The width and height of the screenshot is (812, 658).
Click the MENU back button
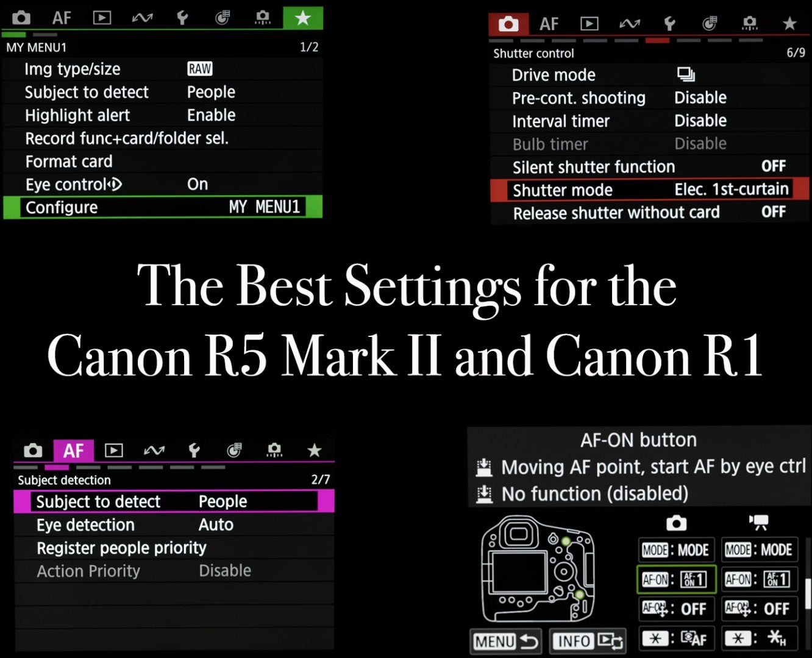pyautogui.click(x=506, y=641)
